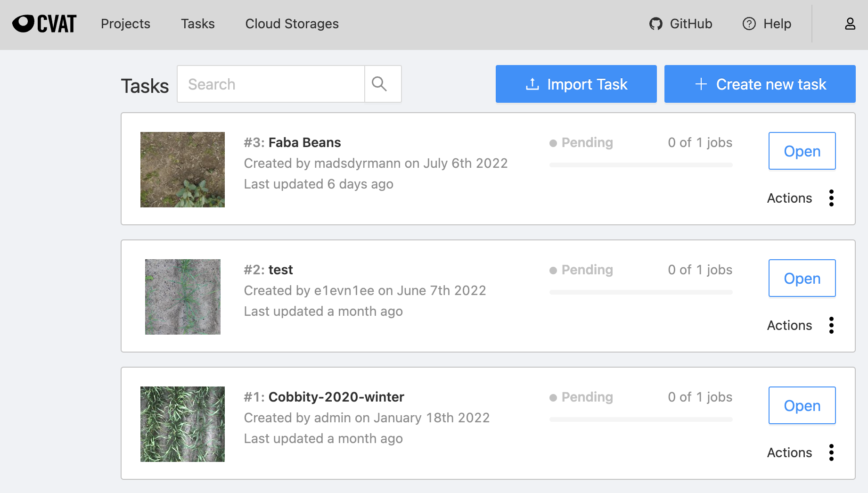Click the three-dot icon for Faba Beans task
Viewport: 868px width, 493px height.
pos(831,198)
